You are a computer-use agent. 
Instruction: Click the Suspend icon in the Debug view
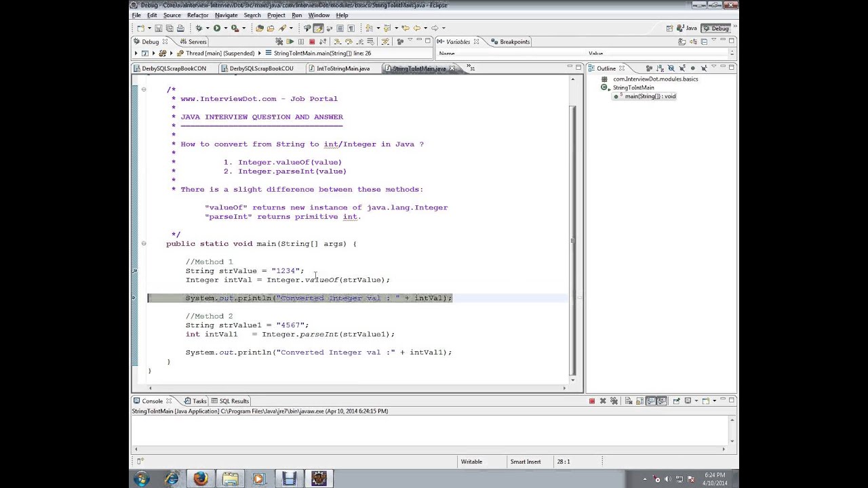click(x=301, y=42)
